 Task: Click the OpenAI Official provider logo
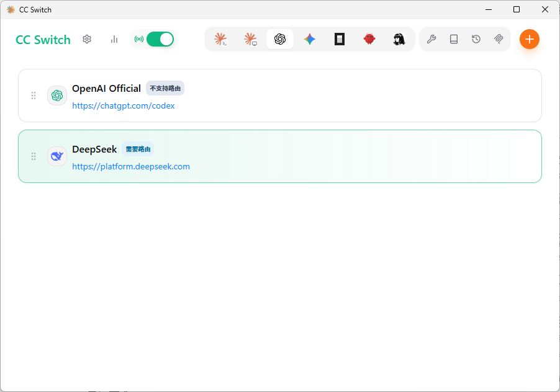57,96
